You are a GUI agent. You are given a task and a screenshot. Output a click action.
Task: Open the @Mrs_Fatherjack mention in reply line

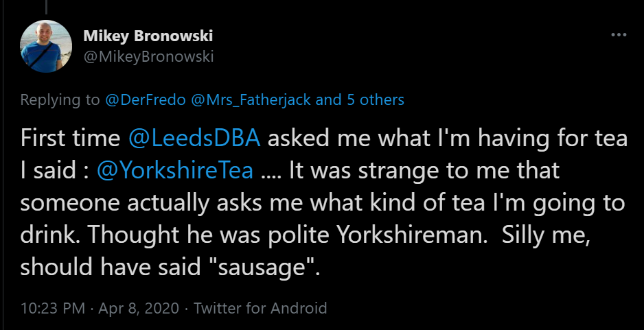(x=251, y=99)
